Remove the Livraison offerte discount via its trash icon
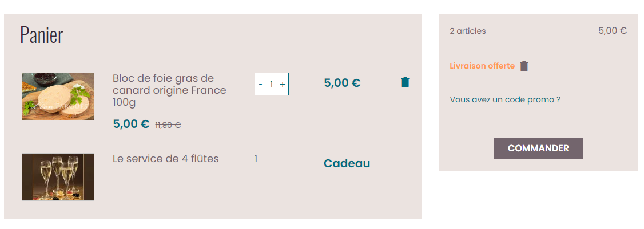The height and width of the screenshot is (229, 644). (524, 66)
